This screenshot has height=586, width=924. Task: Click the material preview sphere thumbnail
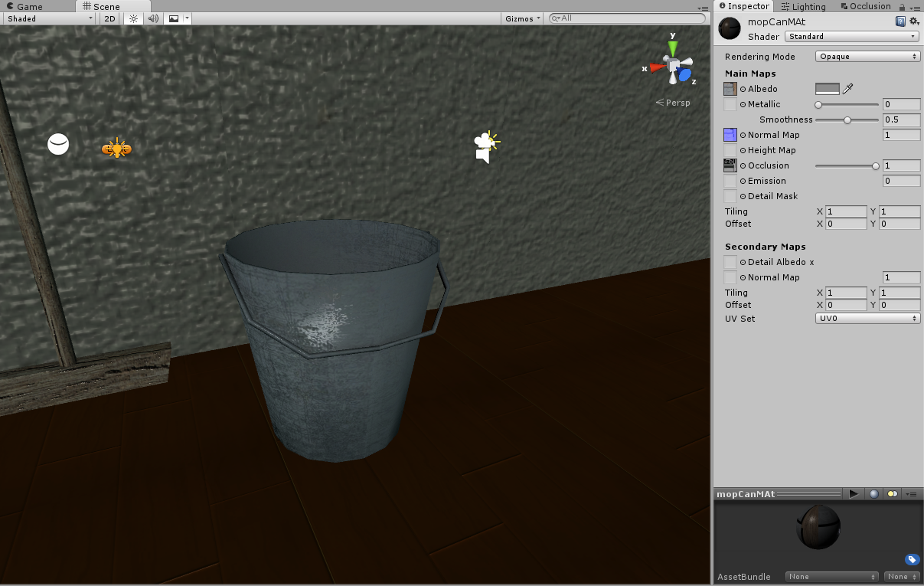tap(818, 527)
